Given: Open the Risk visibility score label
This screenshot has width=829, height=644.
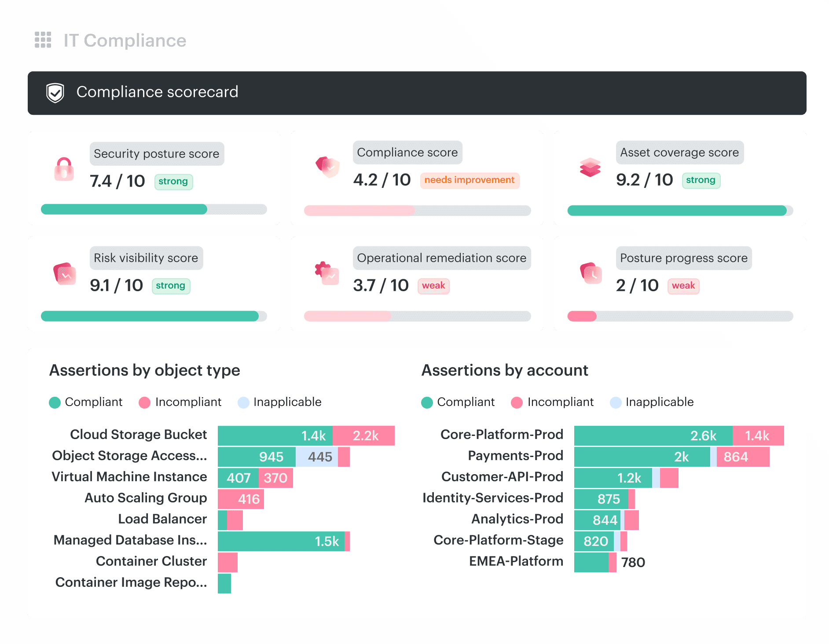Looking at the screenshot, I should click(x=146, y=258).
